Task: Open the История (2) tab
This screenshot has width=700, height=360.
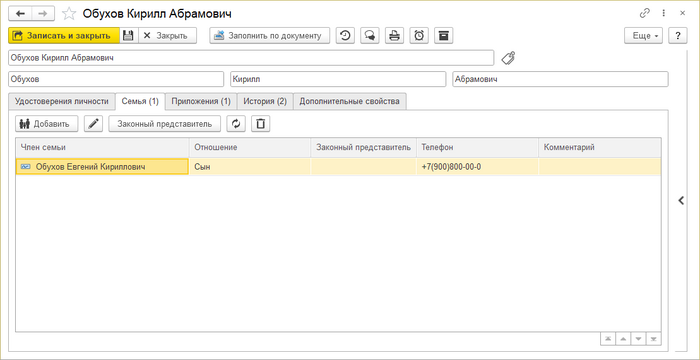Action: click(265, 101)
